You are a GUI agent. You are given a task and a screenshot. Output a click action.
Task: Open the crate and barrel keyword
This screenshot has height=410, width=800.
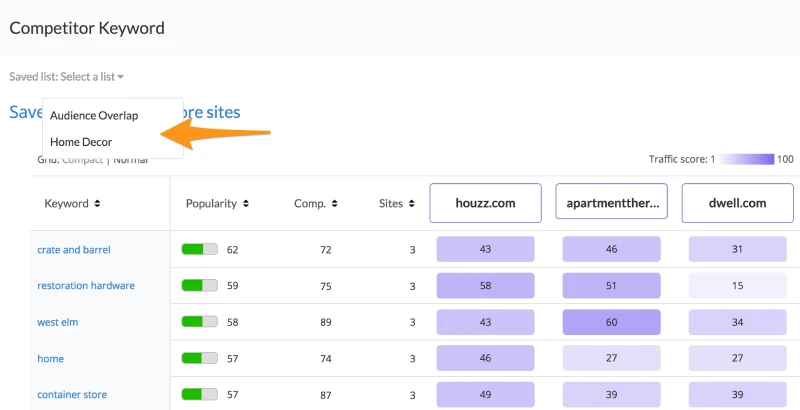tap(73, 250)
